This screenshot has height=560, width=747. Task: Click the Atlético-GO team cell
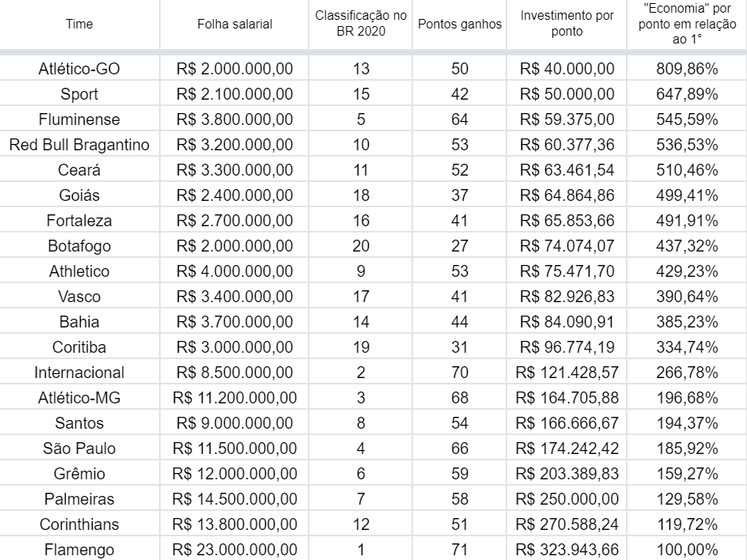79,69
